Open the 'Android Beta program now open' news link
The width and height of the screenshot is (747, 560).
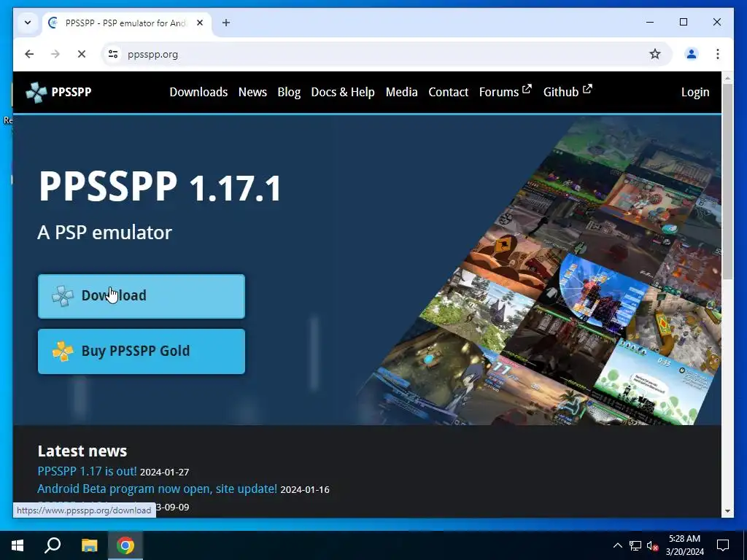(158, 489)
